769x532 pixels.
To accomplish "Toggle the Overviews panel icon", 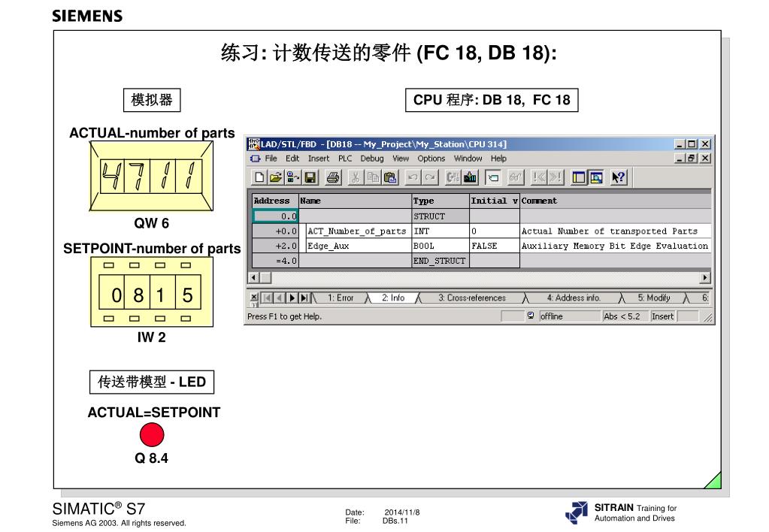I will tap(579, 177).
